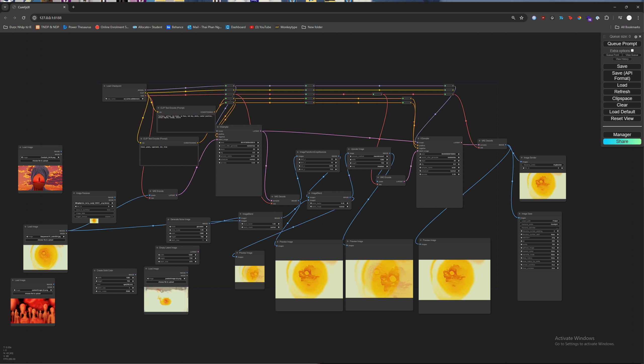
Task: Close the ComfyUI menu panel with X
Action: (640, 37)
